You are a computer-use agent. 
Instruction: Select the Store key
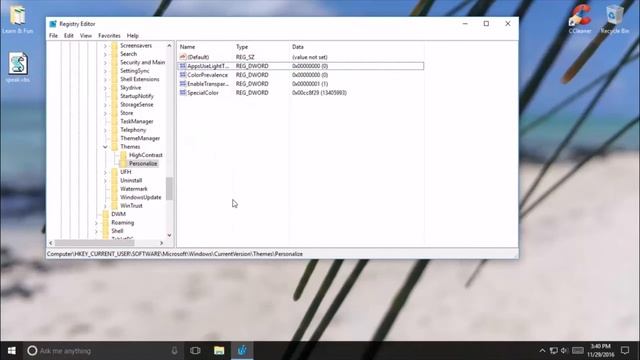[x=127, y=113]
